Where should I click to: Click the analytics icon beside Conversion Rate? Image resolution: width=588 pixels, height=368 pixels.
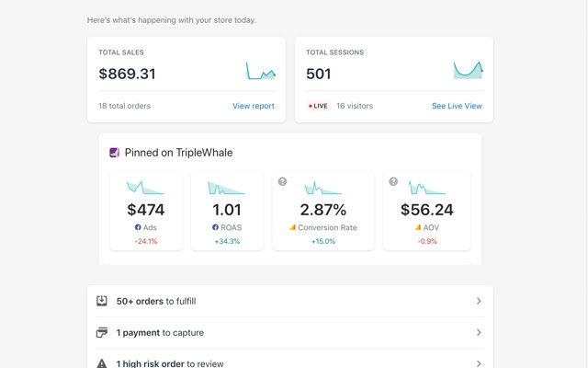tap(292, 227)
